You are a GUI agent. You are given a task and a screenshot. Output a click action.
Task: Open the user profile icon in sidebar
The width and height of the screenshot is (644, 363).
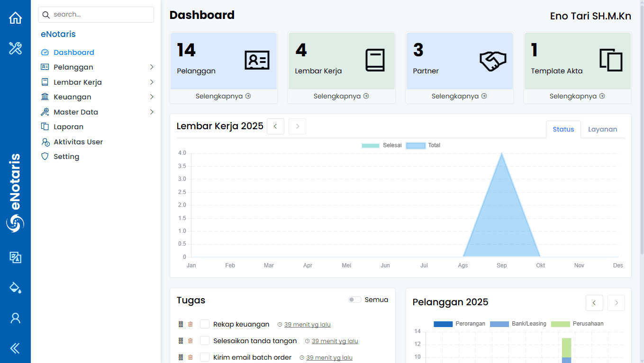point(15,318)
